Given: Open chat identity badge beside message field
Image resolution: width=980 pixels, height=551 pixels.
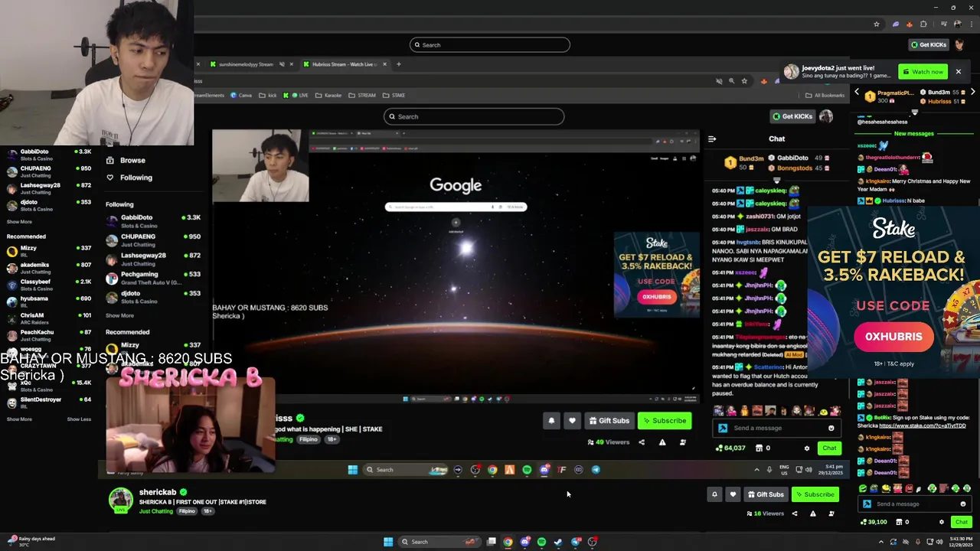Looking at the screenshot, I should [x=867, y=504].
